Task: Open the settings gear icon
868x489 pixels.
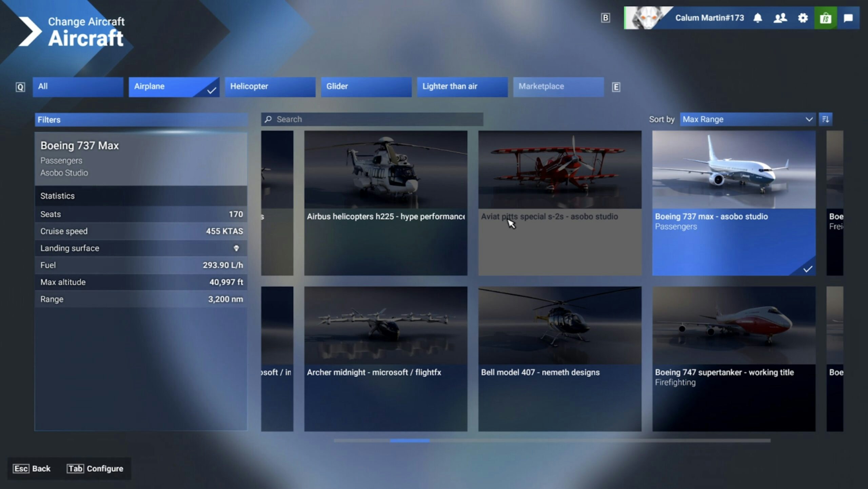Action: (803, 18)
